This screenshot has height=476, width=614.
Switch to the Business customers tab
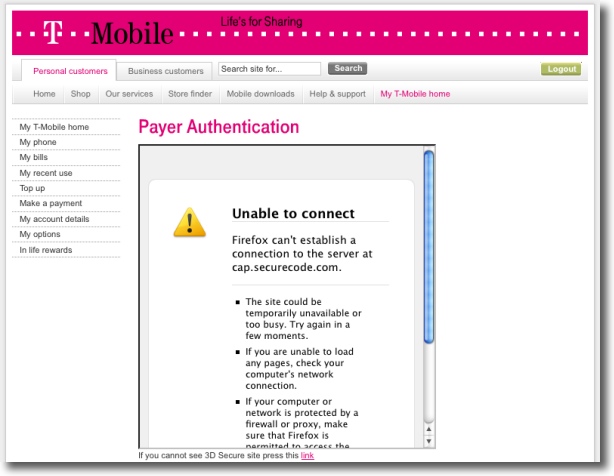166,71
